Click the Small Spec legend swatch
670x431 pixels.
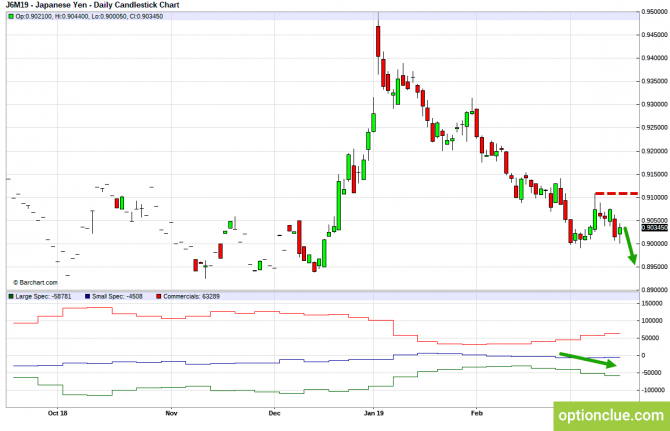(x=88, y=296)
